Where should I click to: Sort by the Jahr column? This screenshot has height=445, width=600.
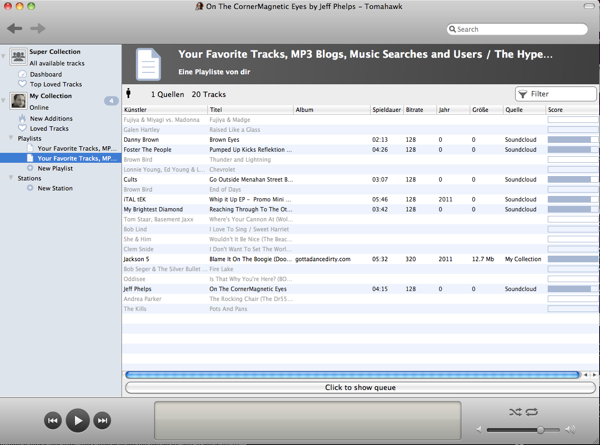click(x=453, y=110)
